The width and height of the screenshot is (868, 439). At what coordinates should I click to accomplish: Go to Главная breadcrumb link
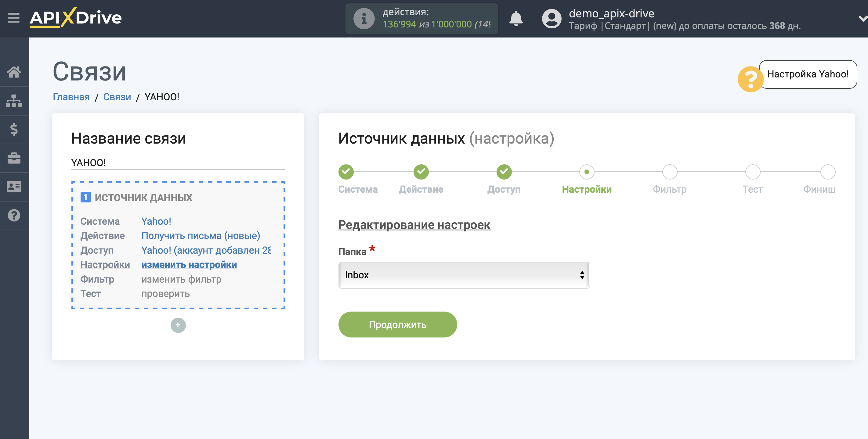click(x=71, y=97)
